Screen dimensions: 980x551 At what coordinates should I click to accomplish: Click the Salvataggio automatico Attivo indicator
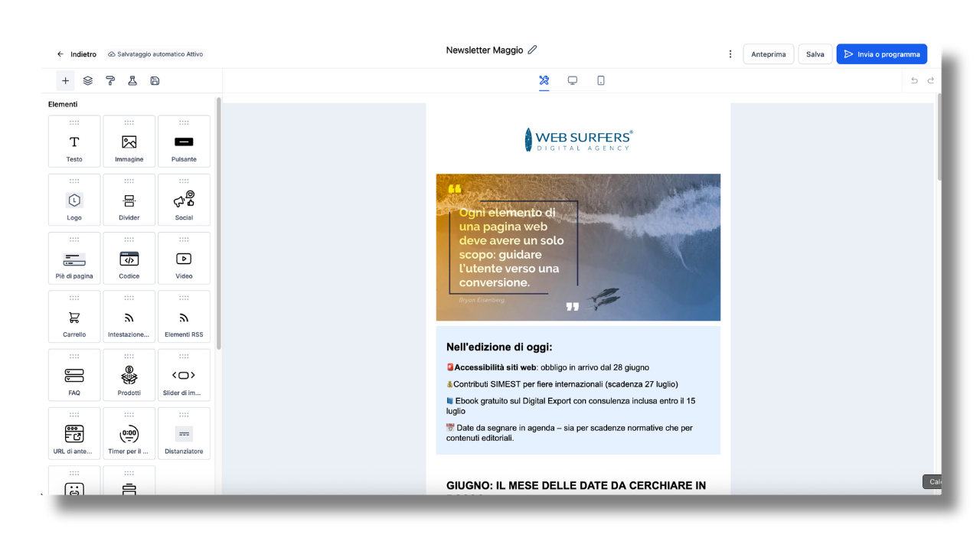pyautogui.click(x=155, y=54)
